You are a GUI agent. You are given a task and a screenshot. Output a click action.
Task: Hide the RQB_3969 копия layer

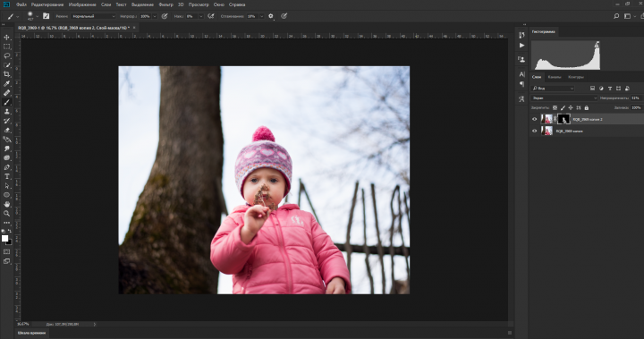(534, 131)
